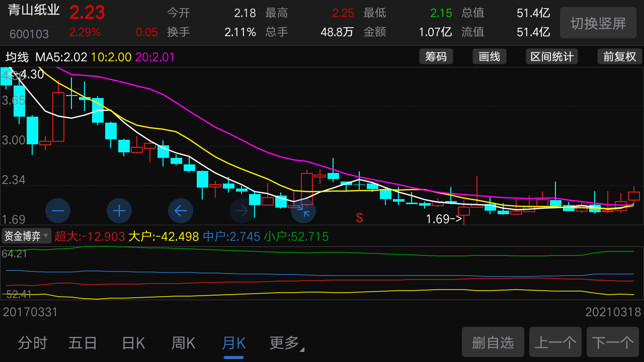Open the 前复权 adjustment selector
644x362 pixels.
620,56
